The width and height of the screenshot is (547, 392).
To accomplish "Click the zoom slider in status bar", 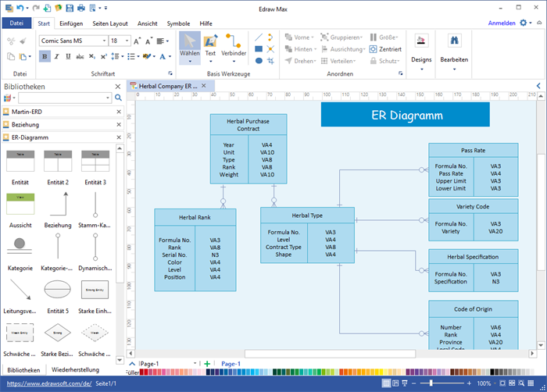I will tap(431, 383).
